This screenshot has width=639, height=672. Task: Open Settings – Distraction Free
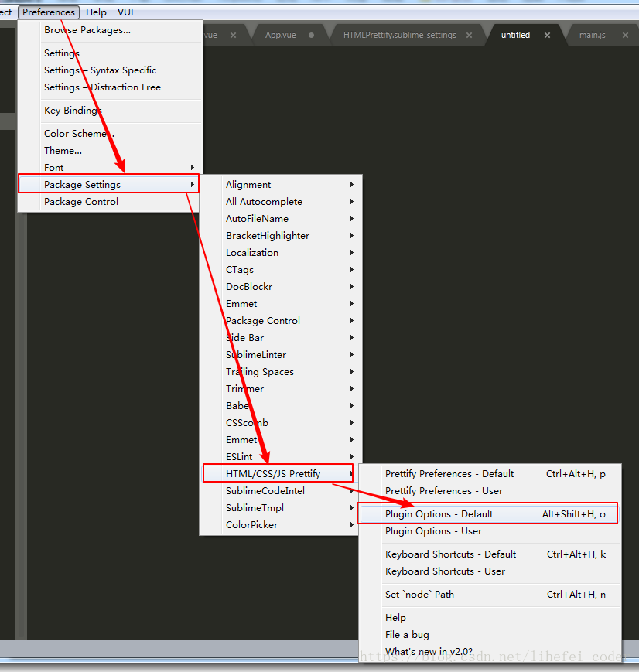[110, 87]
